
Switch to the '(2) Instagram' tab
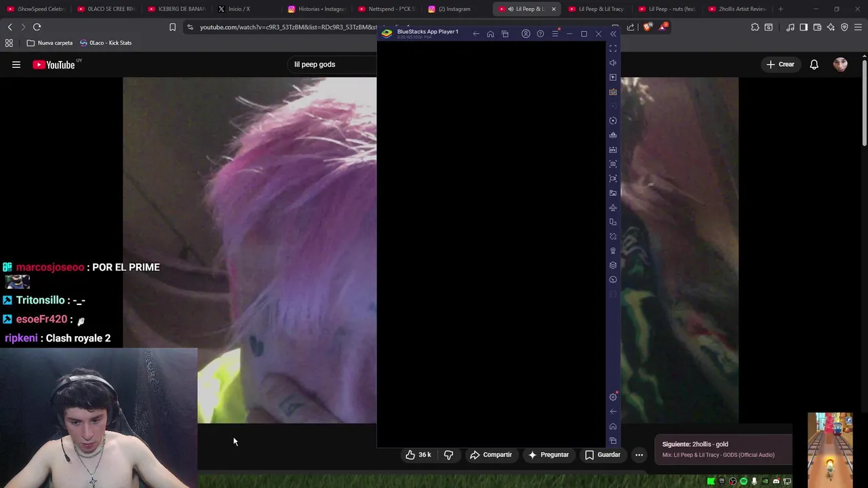tap(458, 9)
